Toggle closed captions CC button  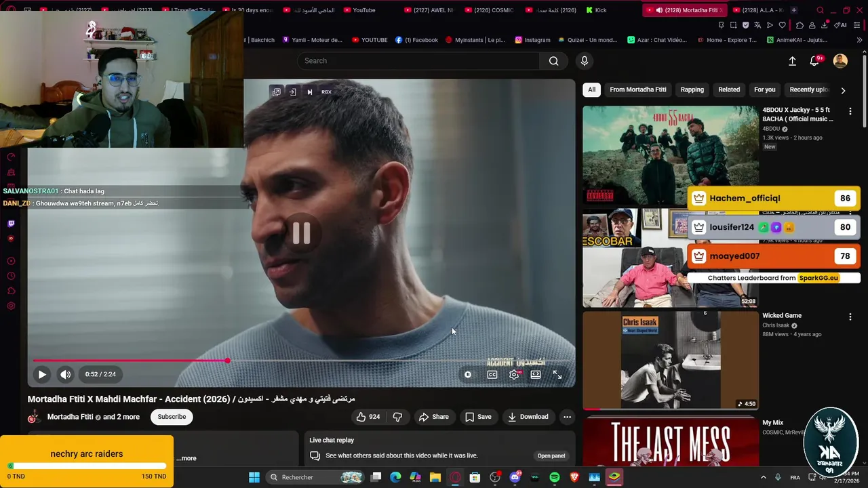pos(492,374)
